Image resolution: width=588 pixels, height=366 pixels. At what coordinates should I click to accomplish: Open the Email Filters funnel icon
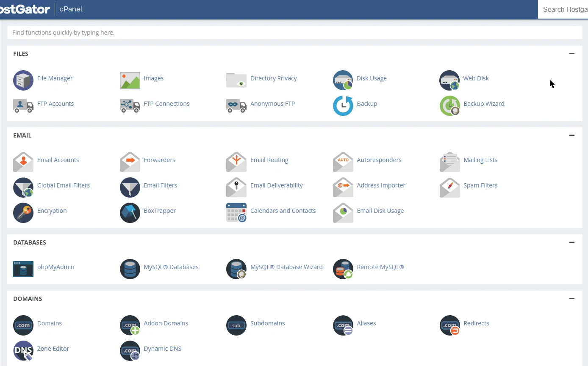pyautogui.click(x=130, y=187)
